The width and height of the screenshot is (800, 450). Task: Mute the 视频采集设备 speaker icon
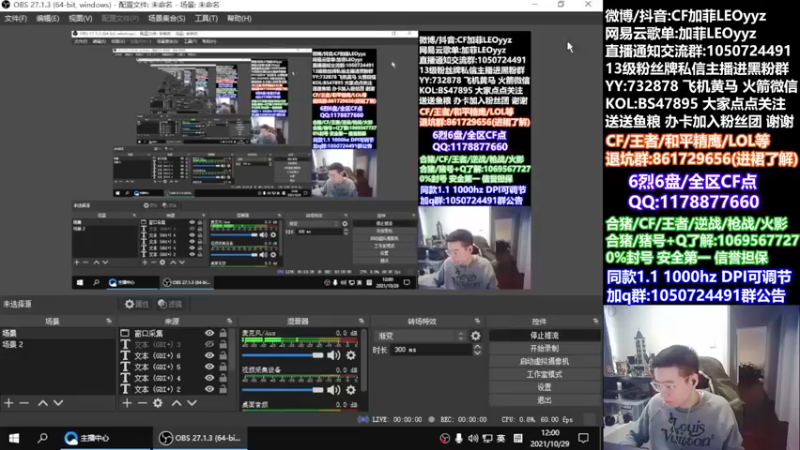333,390
